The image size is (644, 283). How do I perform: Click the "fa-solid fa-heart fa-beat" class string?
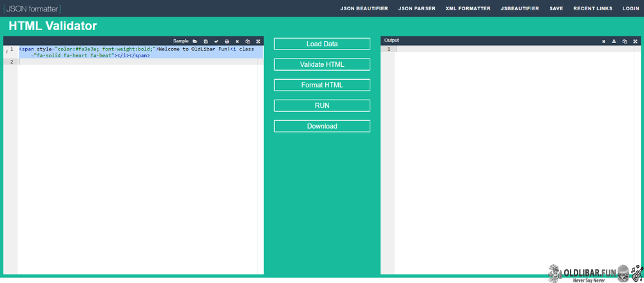coord(74,55)
